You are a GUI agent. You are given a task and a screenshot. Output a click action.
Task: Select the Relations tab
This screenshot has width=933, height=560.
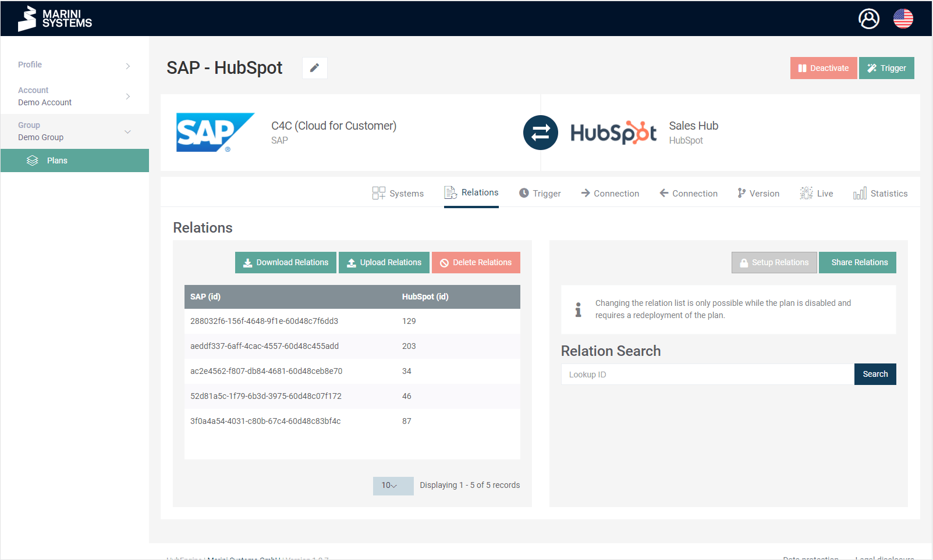click(471, 192)
